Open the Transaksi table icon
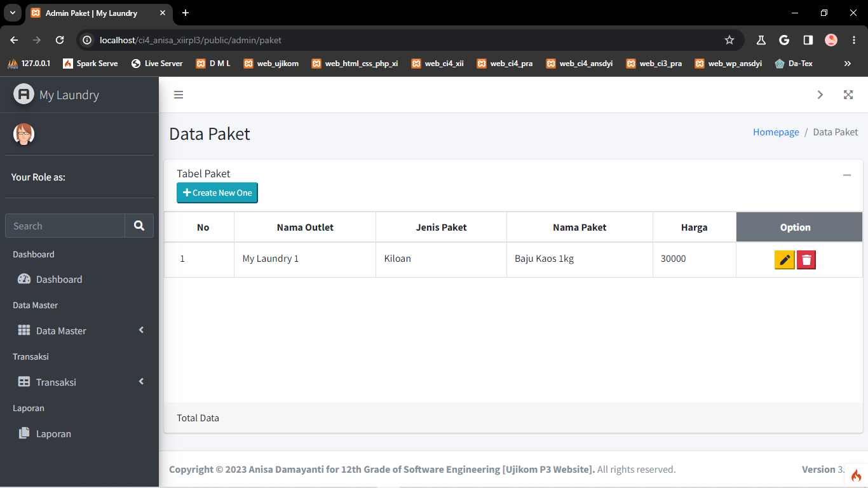Image resolution: width=868 pixels, height=488 pixels. (x=24, y=381)
